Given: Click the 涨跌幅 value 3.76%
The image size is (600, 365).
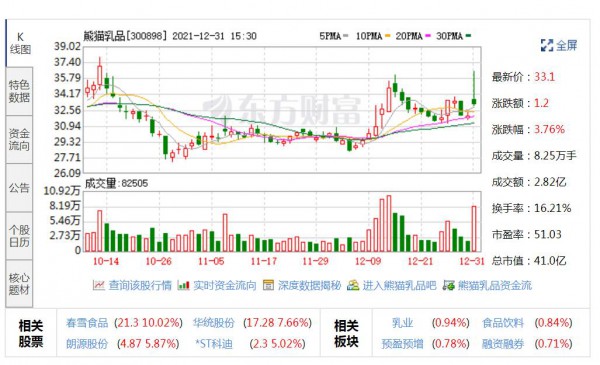Looking at the screenshot, I should (x=549, y=129).
